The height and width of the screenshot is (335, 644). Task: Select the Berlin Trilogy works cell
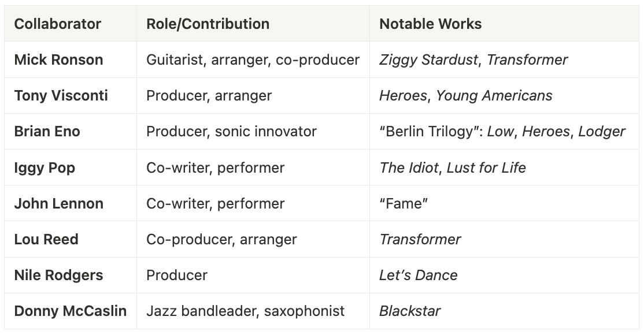point(504,131)
